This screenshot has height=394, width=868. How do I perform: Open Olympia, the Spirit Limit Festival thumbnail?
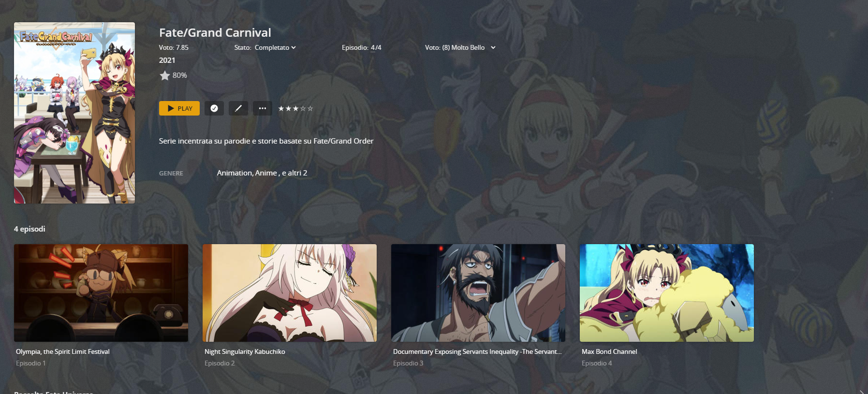point(101,293)
